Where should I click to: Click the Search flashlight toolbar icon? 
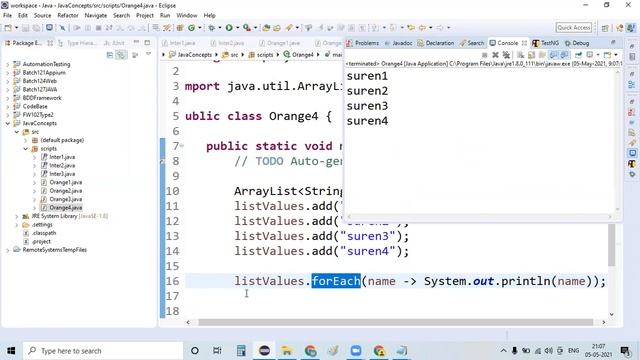click(289, 28)
